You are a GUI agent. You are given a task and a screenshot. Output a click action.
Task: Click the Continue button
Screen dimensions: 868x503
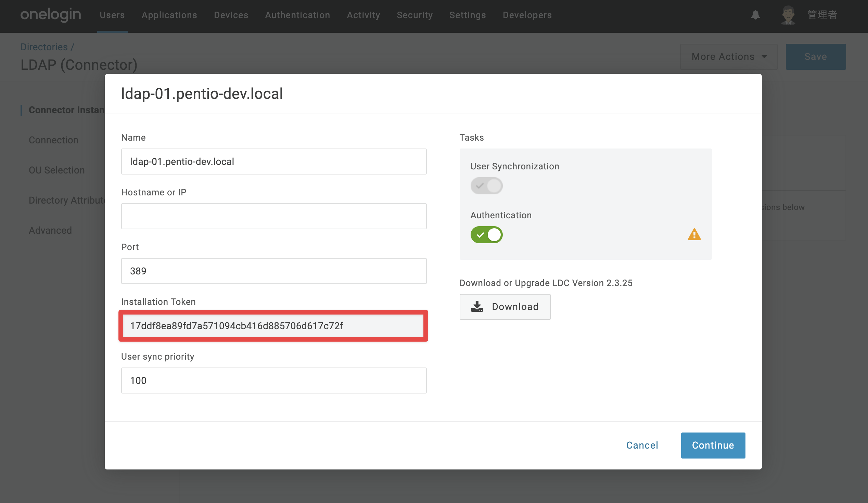click(713, 445)
